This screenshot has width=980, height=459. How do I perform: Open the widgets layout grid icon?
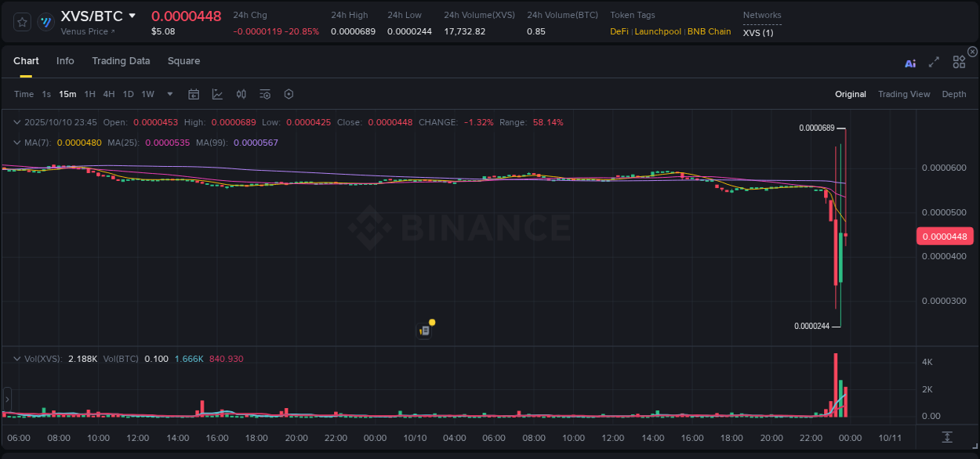[959, 63]
